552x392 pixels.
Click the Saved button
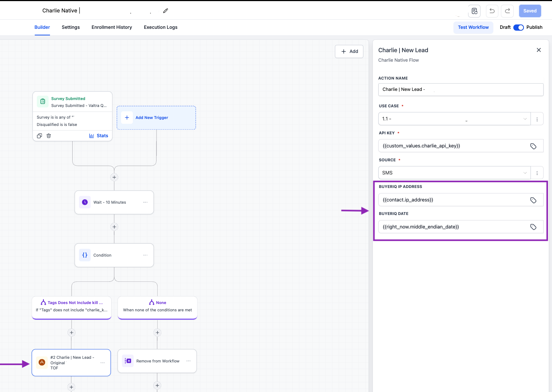tap(530, 11)
